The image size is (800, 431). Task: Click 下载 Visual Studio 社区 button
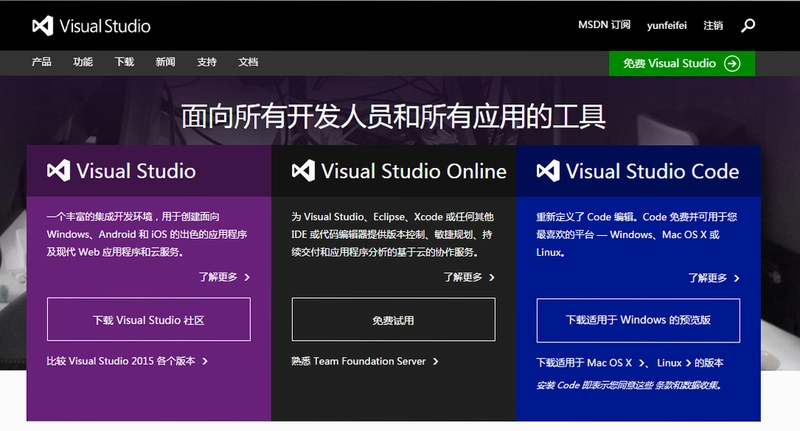(149, 320)
